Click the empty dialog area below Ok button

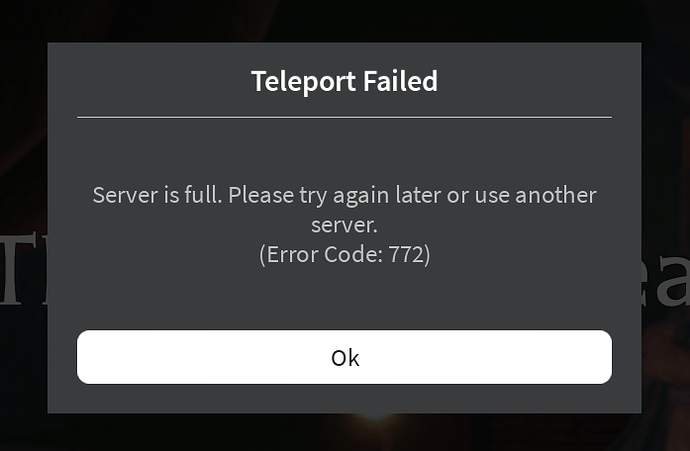click(345, 399)
